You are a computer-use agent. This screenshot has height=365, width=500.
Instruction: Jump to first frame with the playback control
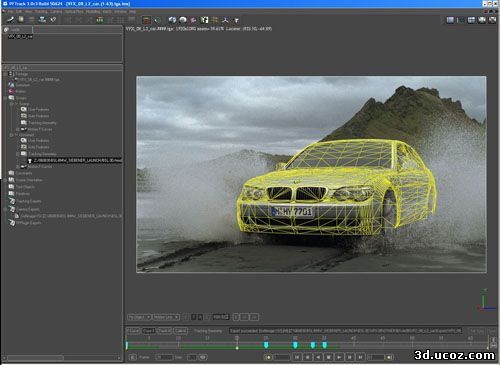click(297, 357)
